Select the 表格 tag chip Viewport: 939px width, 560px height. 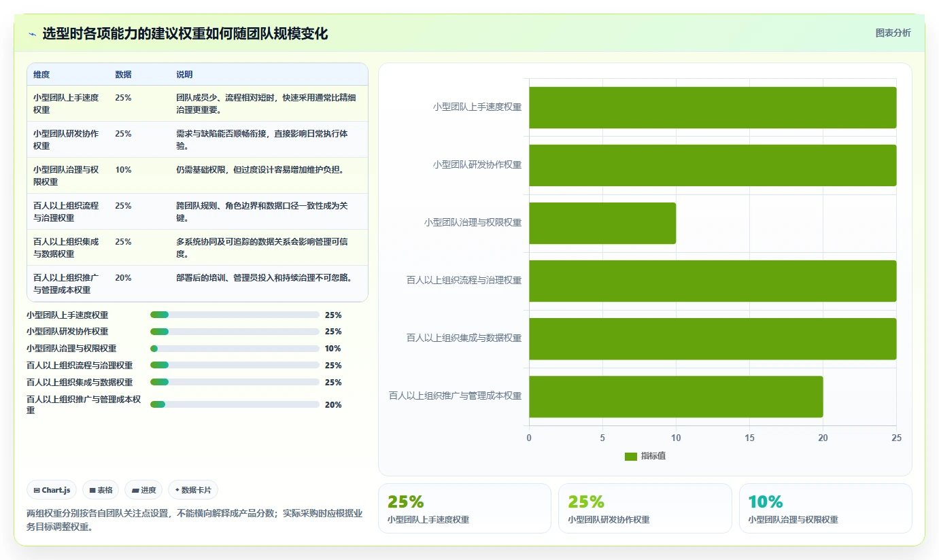(101, 490)
